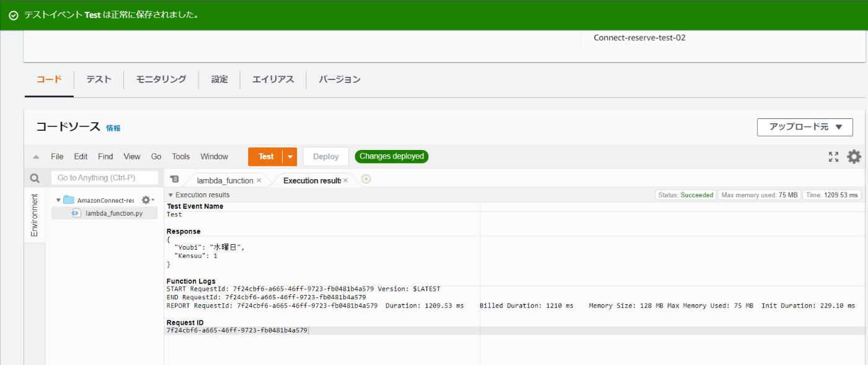Image resolution: width=868 pixels, height=365 pixels.
Task: Switch to the コード tab
Action: coord(49,79)
